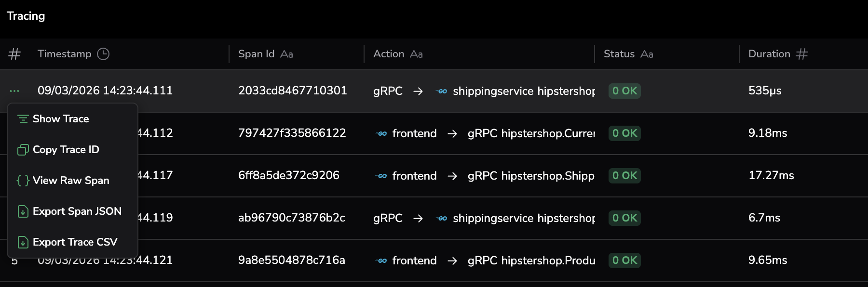Select Export Span JSON menu item

(77, 211)
